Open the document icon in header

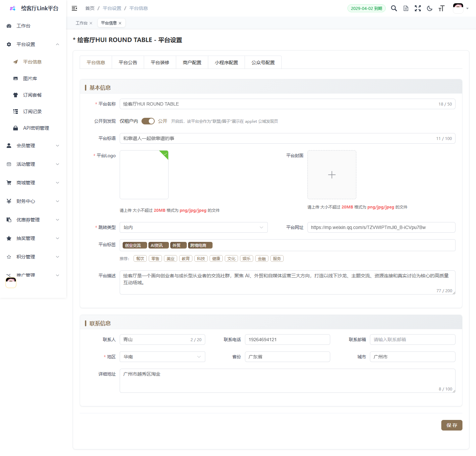click(x=406, y=8)
